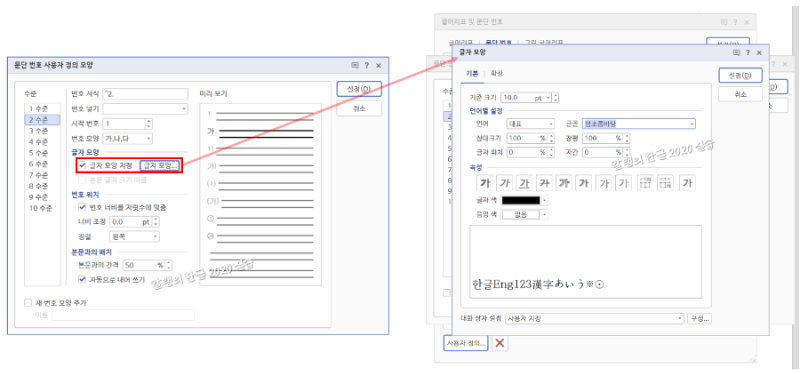
Task: Click 설정(D) in 문단 번호 사용자 정의 모양 dialog
Action: [x=359, y=89]
